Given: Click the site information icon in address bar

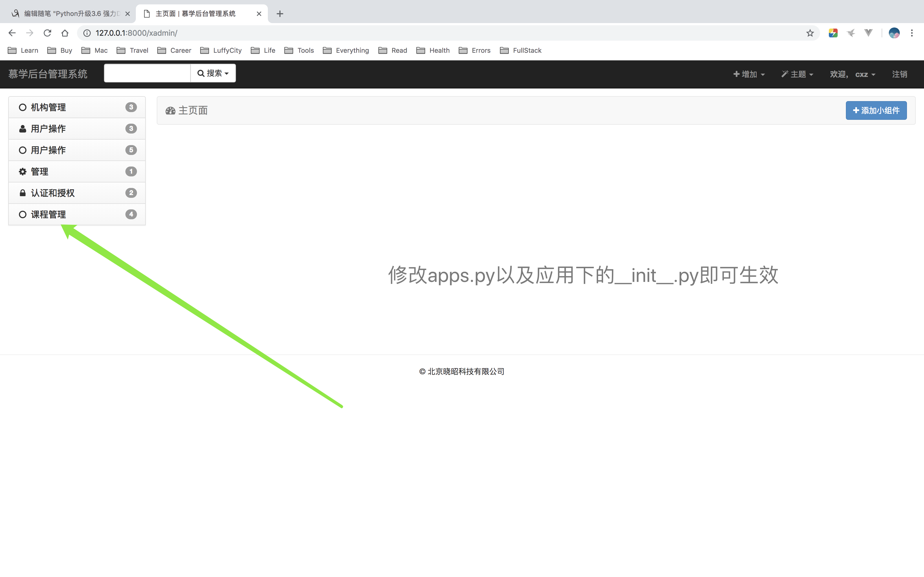Looking at the screenshot, I should (87, 33).
